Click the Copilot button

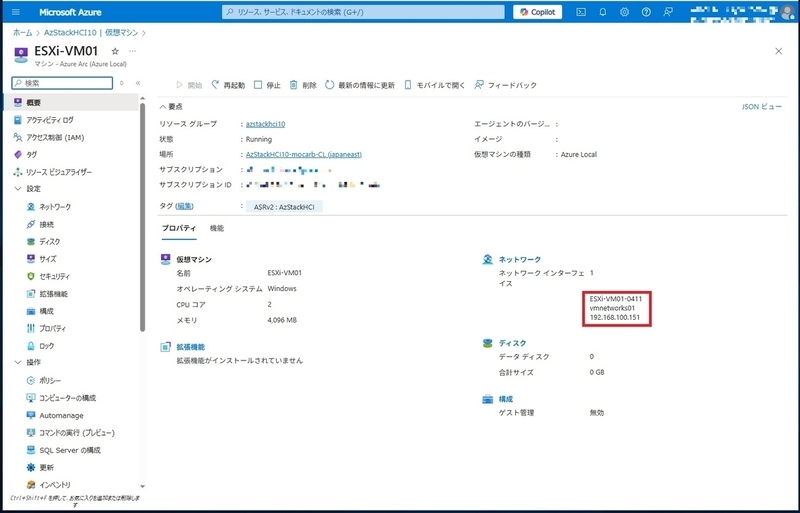pyautogui.click(x=537, y=12)
